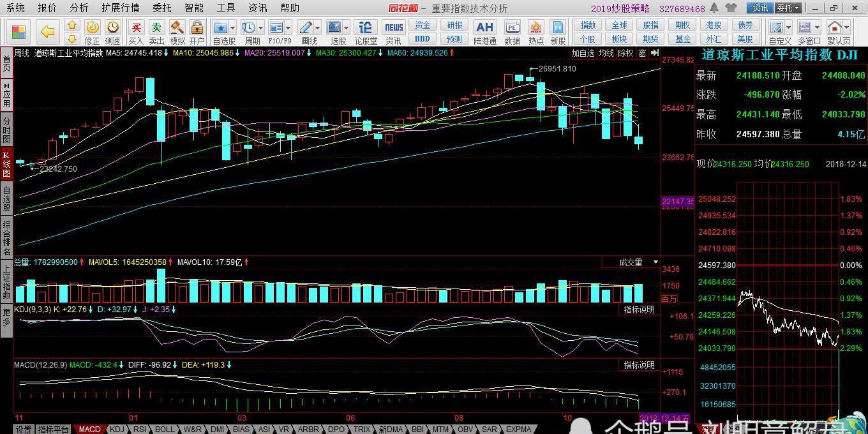
Task: Click the 买入 buy icon
Action: (x=137, y=32)
